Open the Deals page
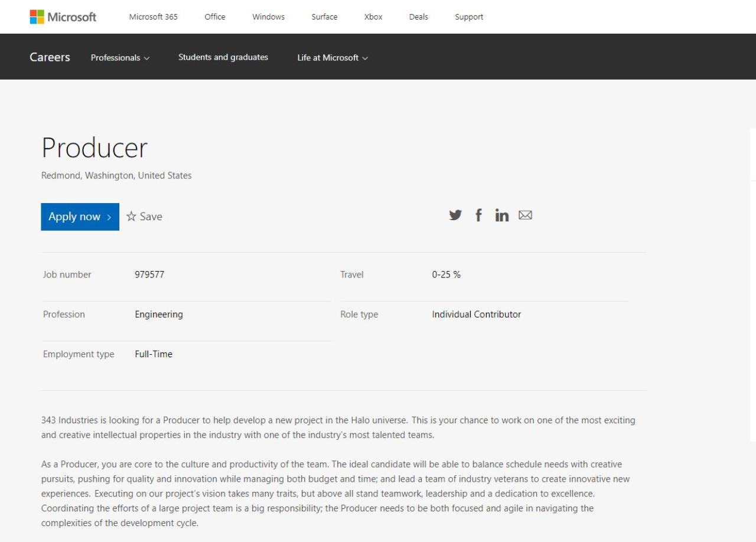The height and width of the screenshot is (542, 756). tap(418, 17)
